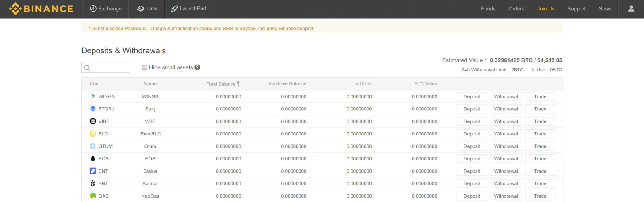Open the user account profile icon
644x202 pixels.
pyautogui.click(x=631, y=8)
